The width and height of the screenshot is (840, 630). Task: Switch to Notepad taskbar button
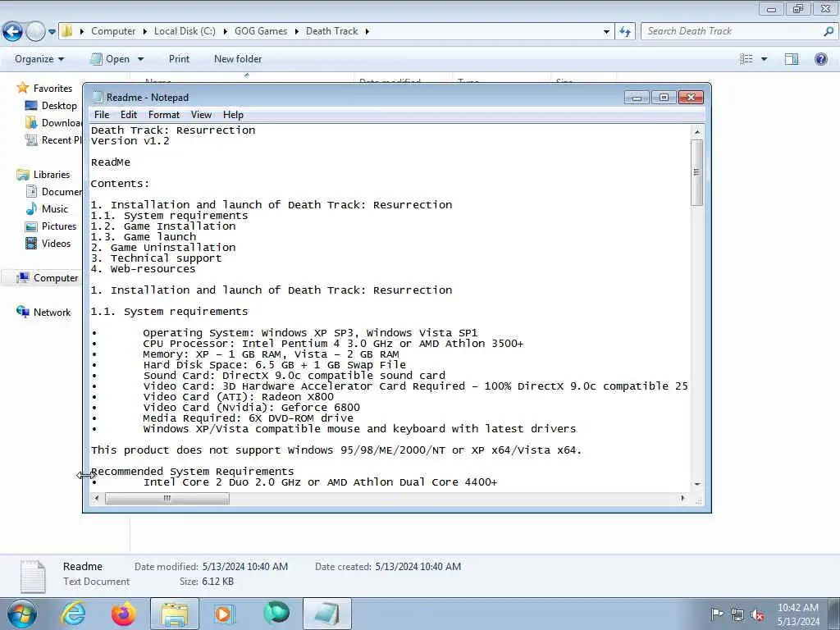pyautogui.click(x=327, y=614)
